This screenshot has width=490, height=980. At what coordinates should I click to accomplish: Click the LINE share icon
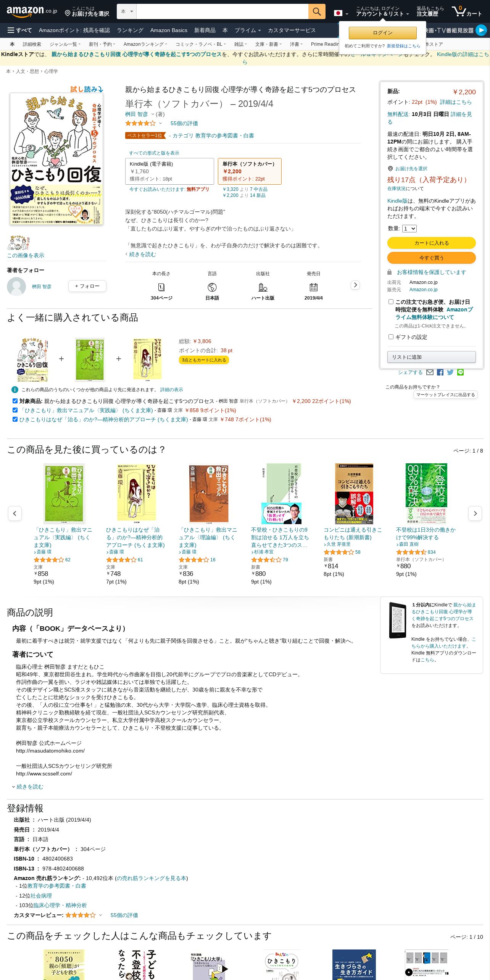click(461, 372)
